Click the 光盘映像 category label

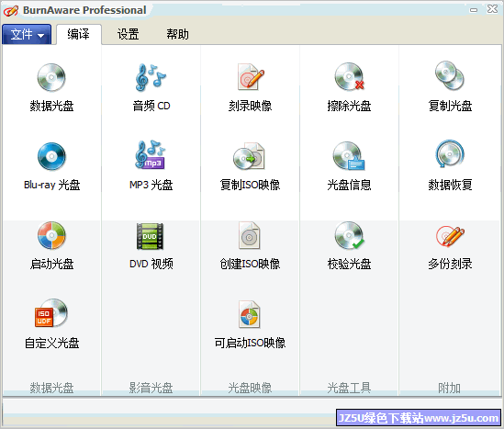pos(250,388)
